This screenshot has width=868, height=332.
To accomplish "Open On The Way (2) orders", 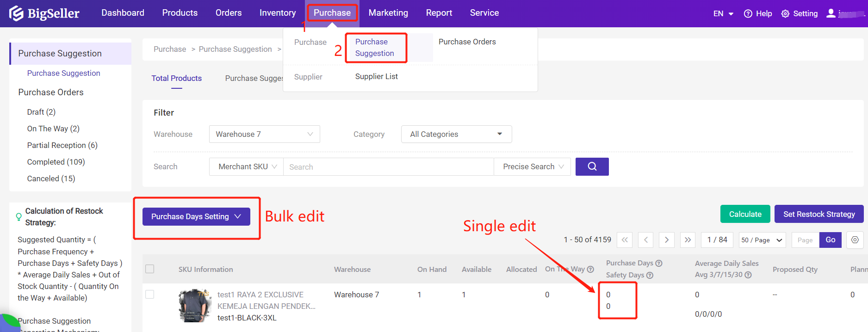I will coord(53,129).
